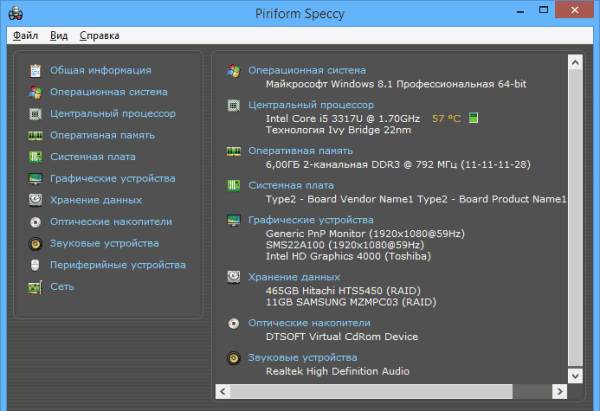Click the Оперативная память RAM icon in sidebar
The height and width of the screenshot is (411, 600).
coord(35,135)
